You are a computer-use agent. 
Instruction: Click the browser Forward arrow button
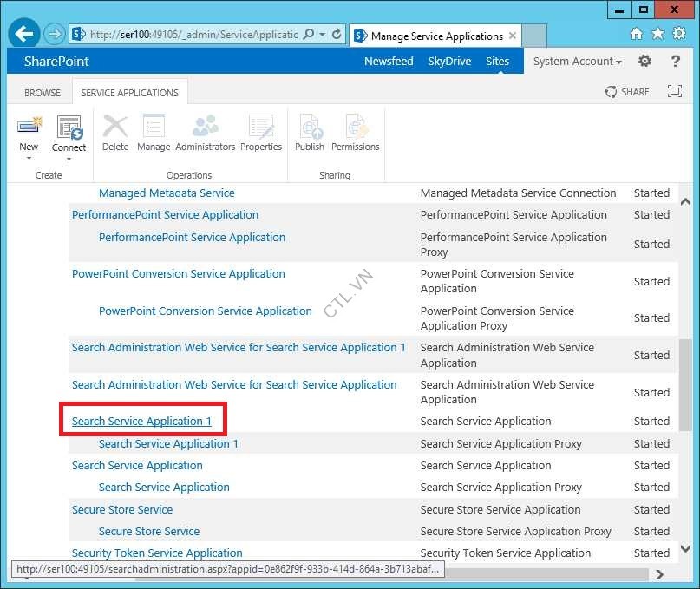pos(55,34)
